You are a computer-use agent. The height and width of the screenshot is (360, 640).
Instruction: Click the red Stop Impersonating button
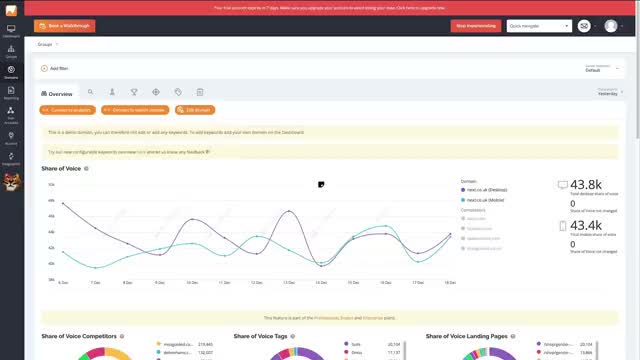tap(476, 26)
